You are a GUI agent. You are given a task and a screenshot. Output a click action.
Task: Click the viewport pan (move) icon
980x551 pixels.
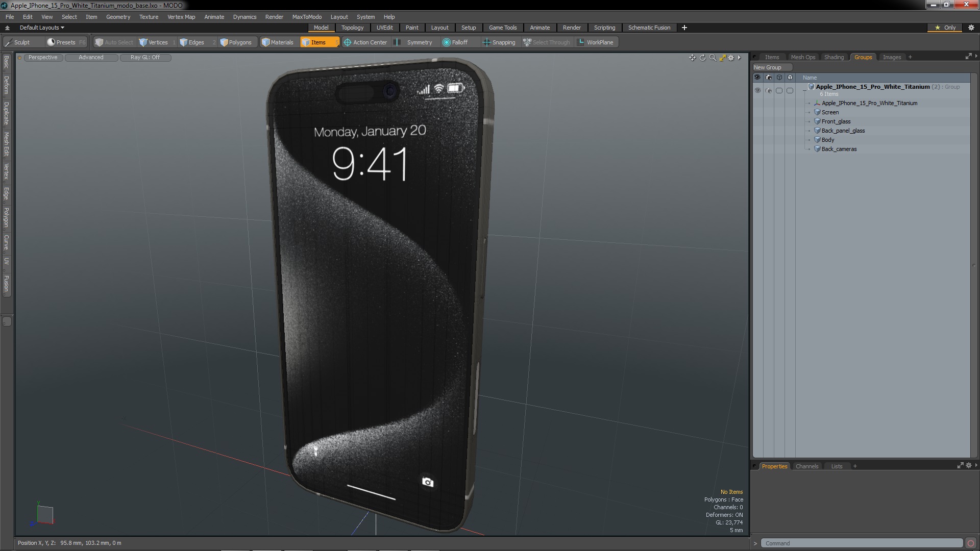coord(692,58)
